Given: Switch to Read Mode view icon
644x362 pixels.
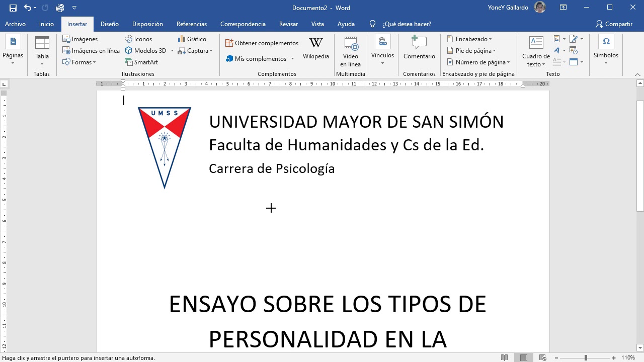Looking at the screenshot, I should click(505, 357).
